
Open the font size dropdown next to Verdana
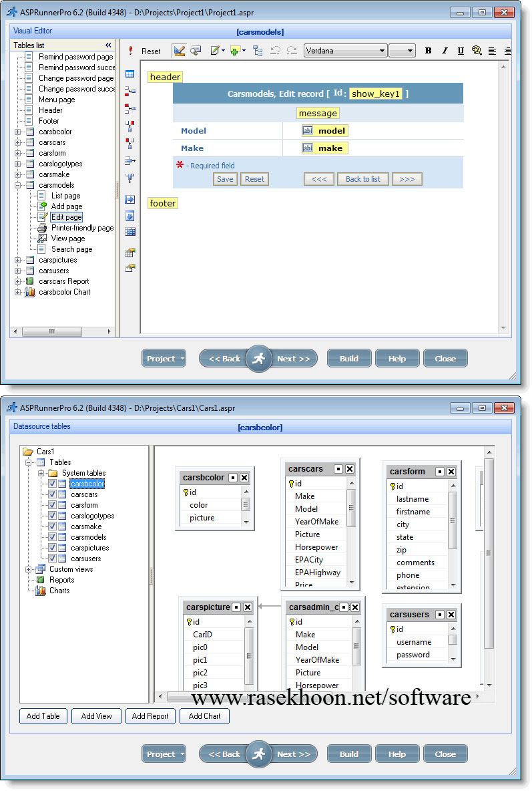(409, 51)
